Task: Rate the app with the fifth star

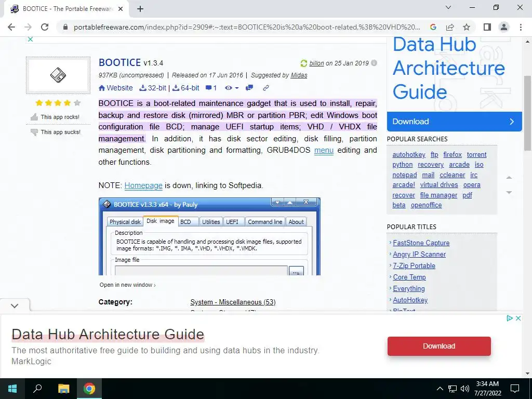Action: (77, 103)
